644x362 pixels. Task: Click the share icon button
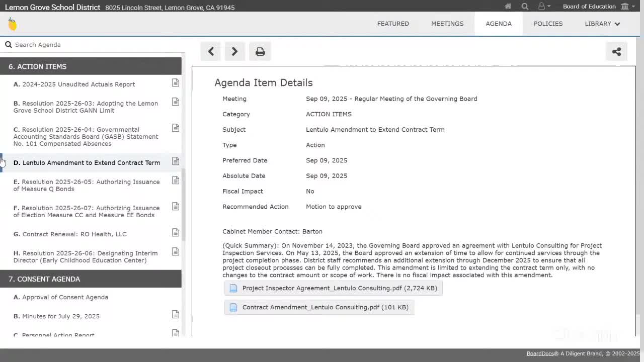click(x=616, y=51)
